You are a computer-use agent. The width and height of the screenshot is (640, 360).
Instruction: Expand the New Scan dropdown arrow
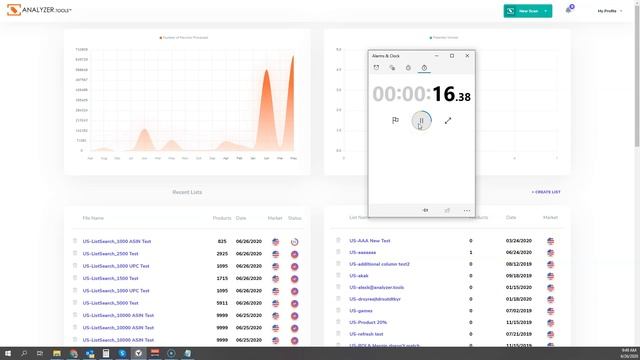[x=547, y=11]
